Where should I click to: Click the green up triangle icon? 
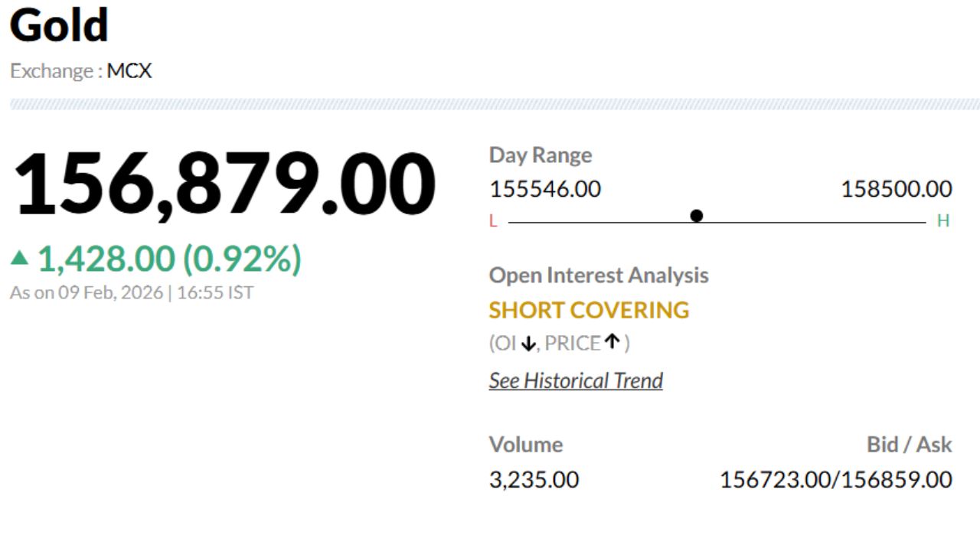click(x=19, y=259)
